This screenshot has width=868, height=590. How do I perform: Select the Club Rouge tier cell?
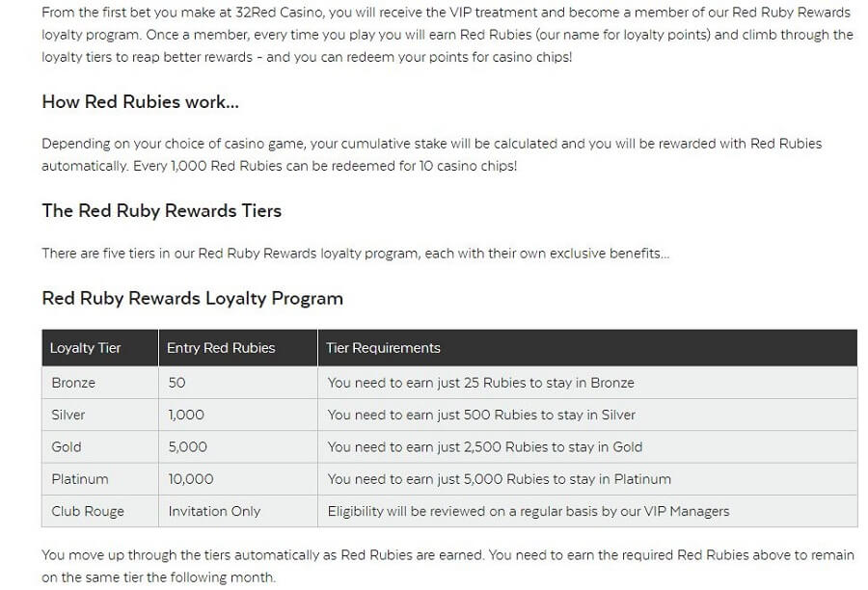(x=100, y=511)
